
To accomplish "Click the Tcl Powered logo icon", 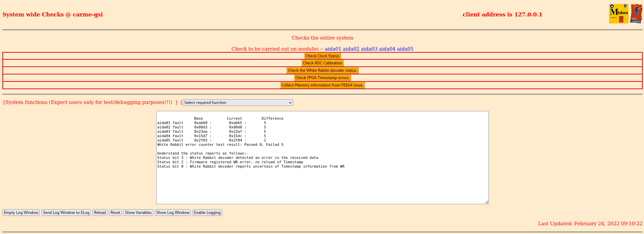I will pos(636,14).
